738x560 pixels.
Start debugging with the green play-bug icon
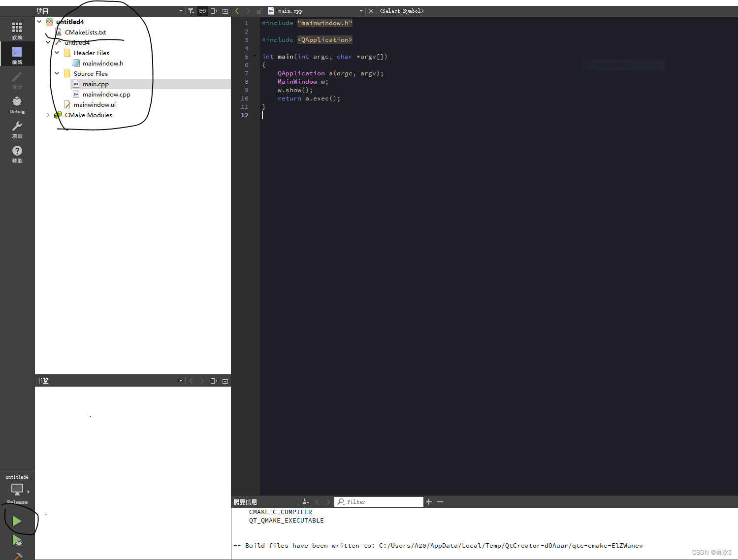(16, 541)
